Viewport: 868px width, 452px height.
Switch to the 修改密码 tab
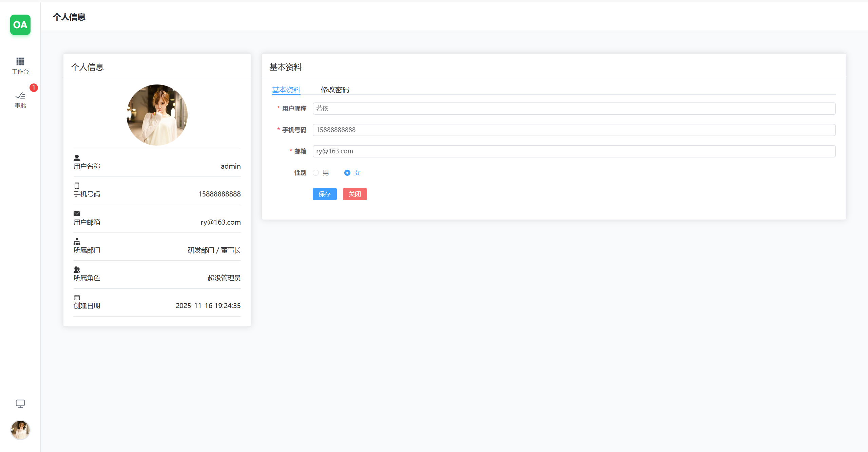[335, 90]
